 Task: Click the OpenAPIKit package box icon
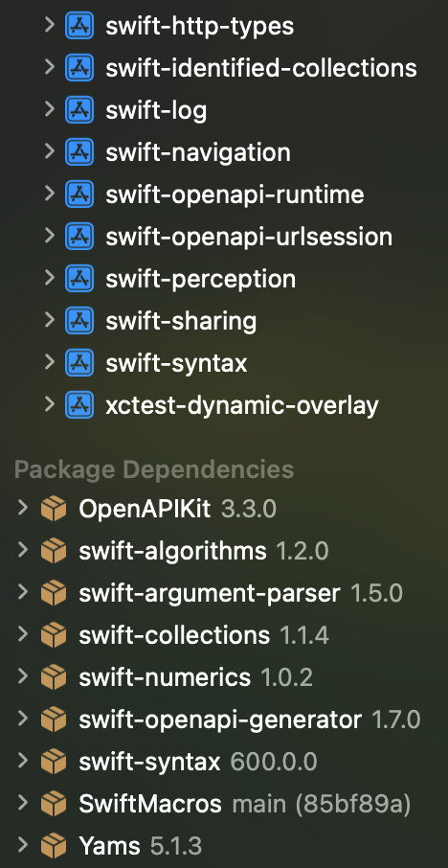pos(54,509)
